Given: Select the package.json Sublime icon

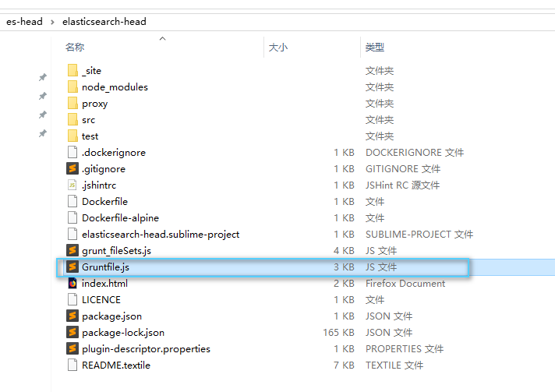Looking at the screenshot, I should 72,316.
